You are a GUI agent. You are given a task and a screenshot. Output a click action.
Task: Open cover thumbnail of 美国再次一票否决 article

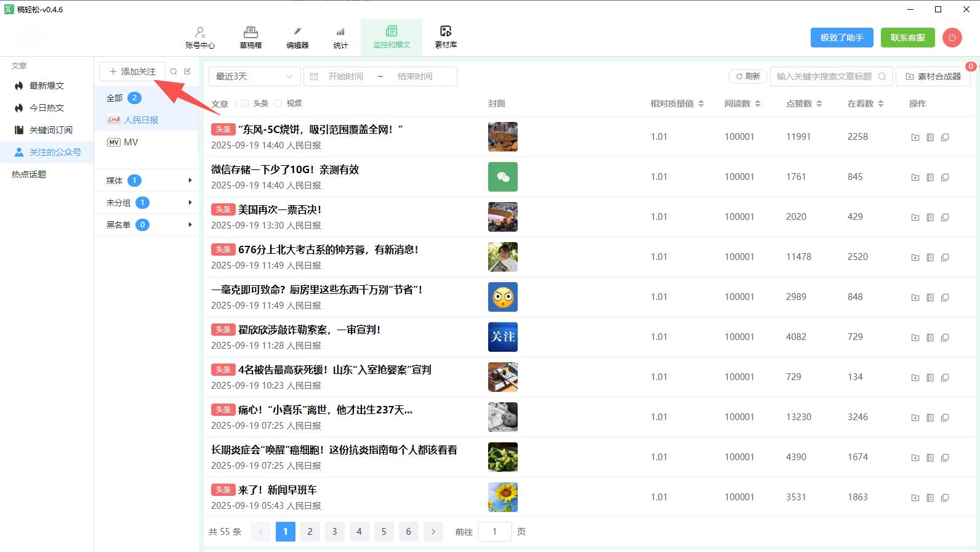(503, 217)
